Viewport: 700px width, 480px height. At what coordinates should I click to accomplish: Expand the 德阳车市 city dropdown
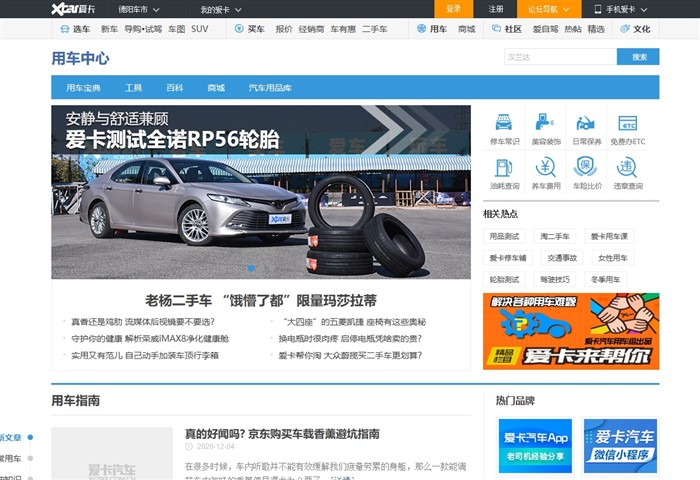point(139,9)
